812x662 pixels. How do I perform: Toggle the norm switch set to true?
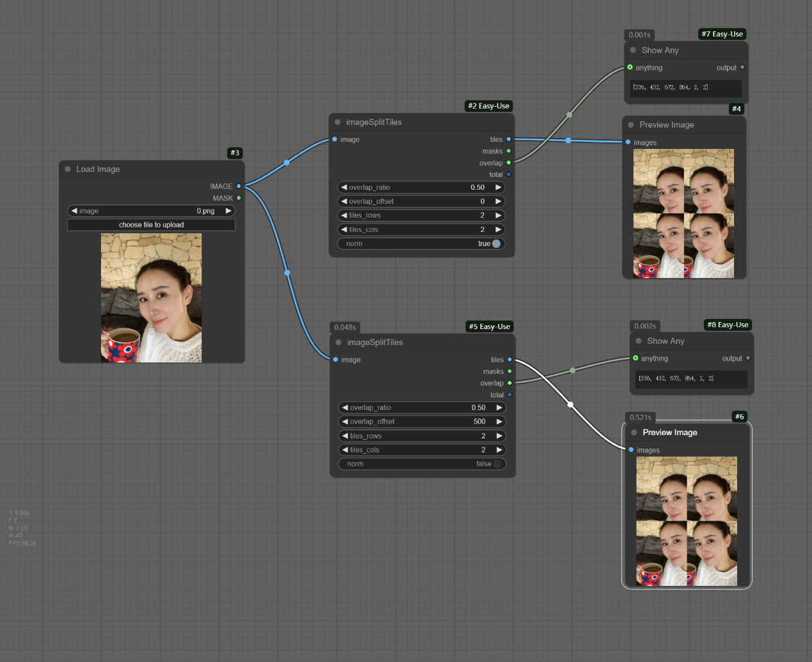pyautogui.click(x=496, y=243)
